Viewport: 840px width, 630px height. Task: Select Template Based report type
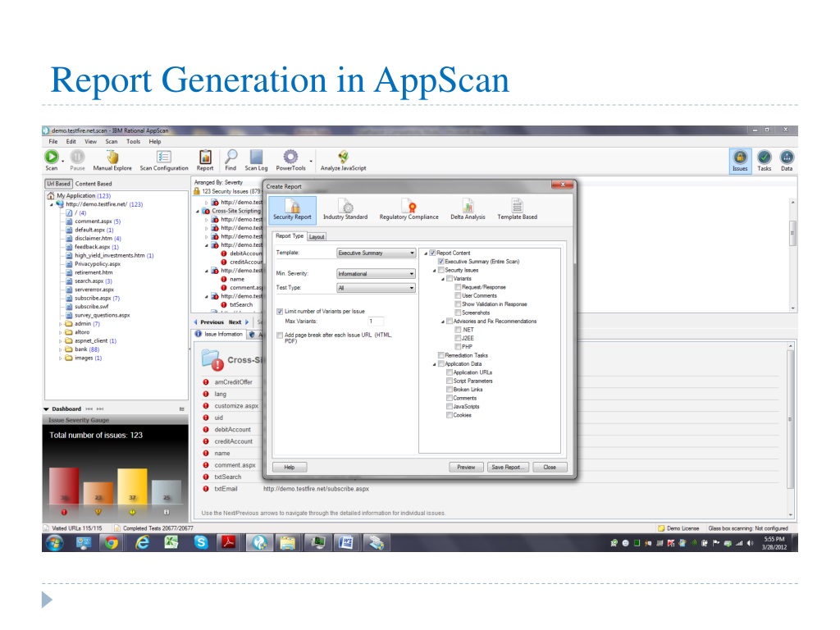[x=517, y=209]
